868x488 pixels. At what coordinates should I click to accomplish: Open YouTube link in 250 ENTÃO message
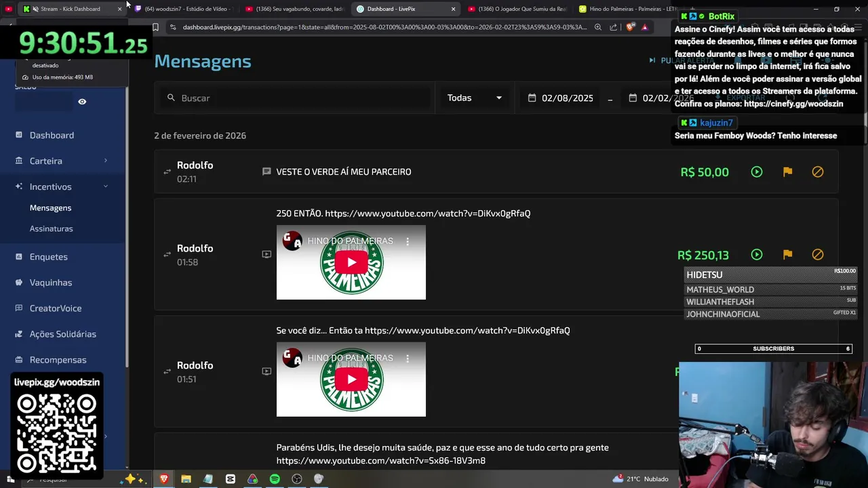click(428, 213)
